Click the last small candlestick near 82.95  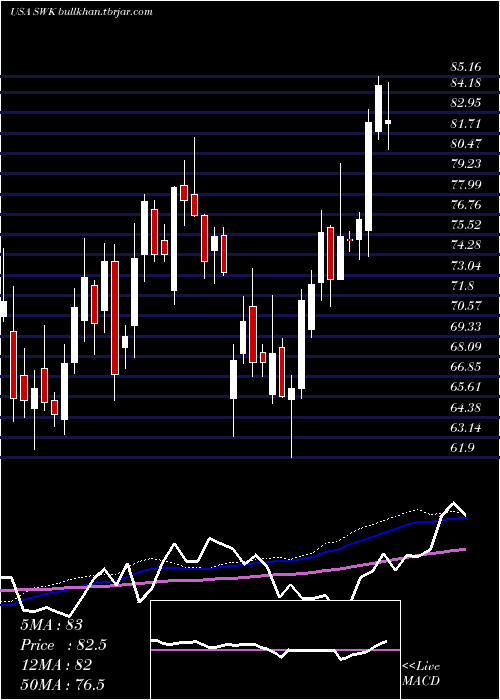tap(388, 121)
